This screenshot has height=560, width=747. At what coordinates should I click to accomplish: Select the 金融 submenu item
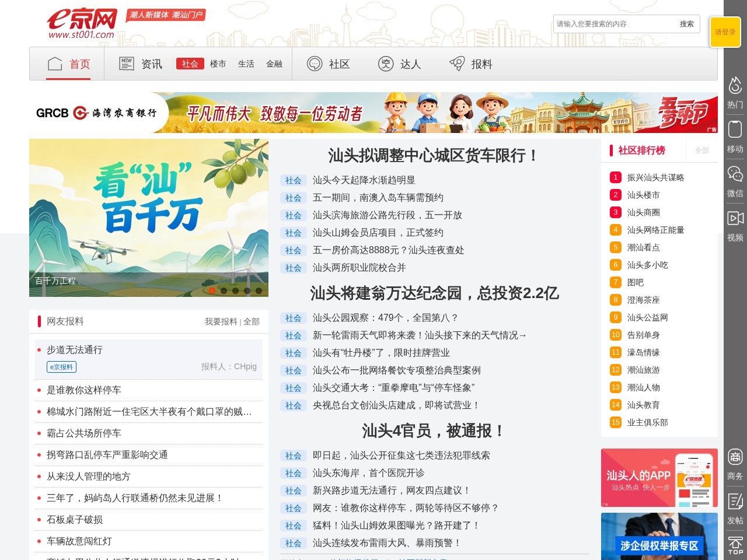274,64
